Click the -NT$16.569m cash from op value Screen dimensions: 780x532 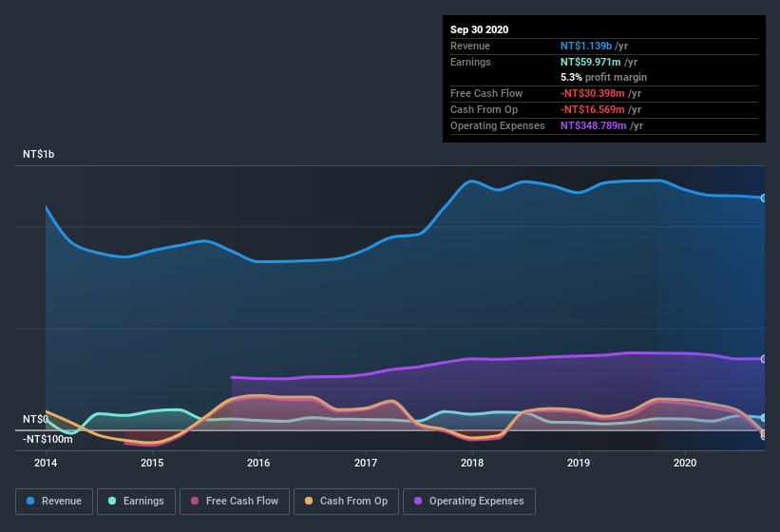pyautogui.click(x=593, y=109)
